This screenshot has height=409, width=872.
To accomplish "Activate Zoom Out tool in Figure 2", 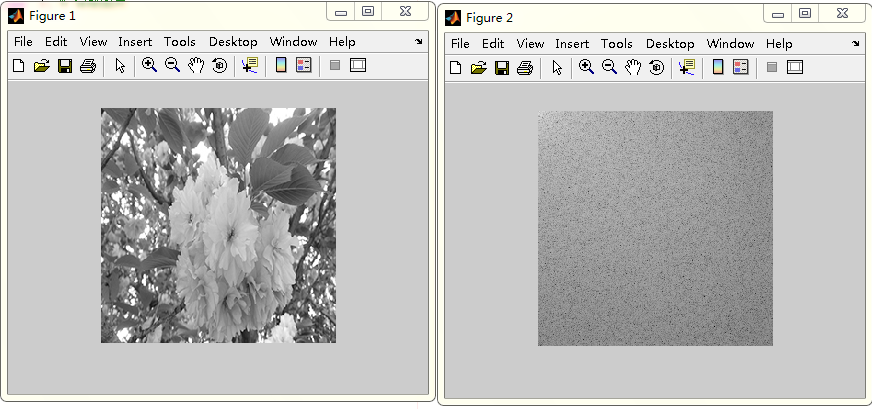I will (x=610, y=67).
